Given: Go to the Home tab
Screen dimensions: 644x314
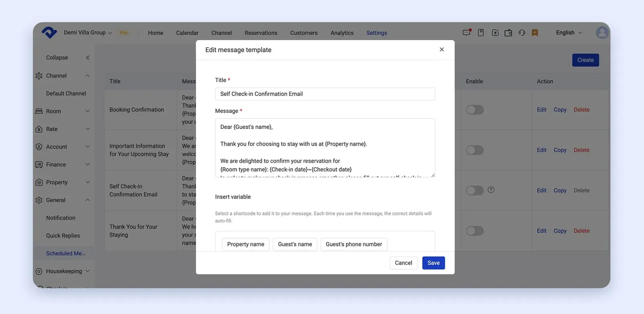Looking at the screenshot, I should click(155, 33).
